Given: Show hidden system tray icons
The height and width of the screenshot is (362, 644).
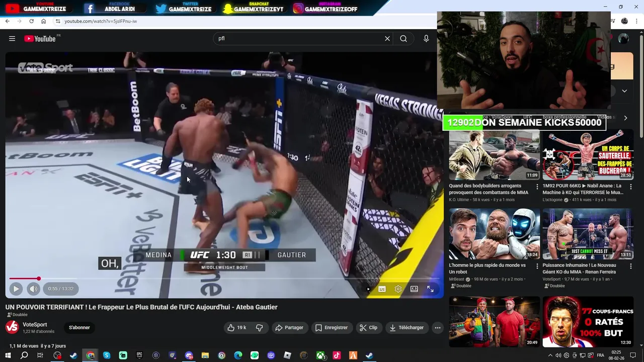Looking at the screenshot, I should pos(550,355).
